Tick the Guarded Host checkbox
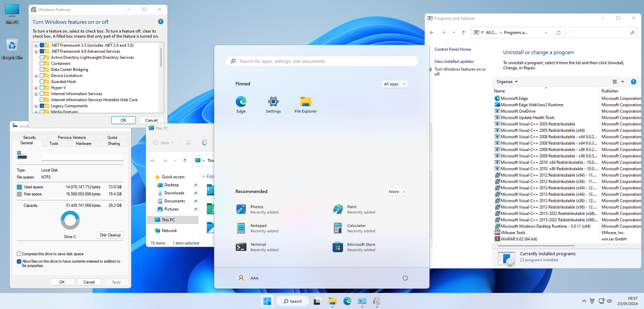Viewport: 644px width, 309px height. pos(42,82)
